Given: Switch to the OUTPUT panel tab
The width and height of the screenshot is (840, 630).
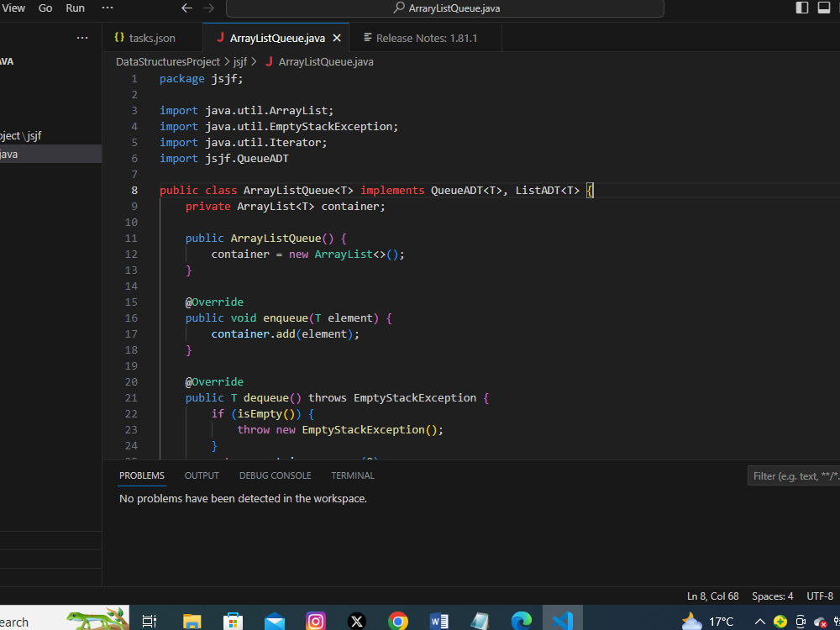Looking at the screenshot, I should point(202,475).
